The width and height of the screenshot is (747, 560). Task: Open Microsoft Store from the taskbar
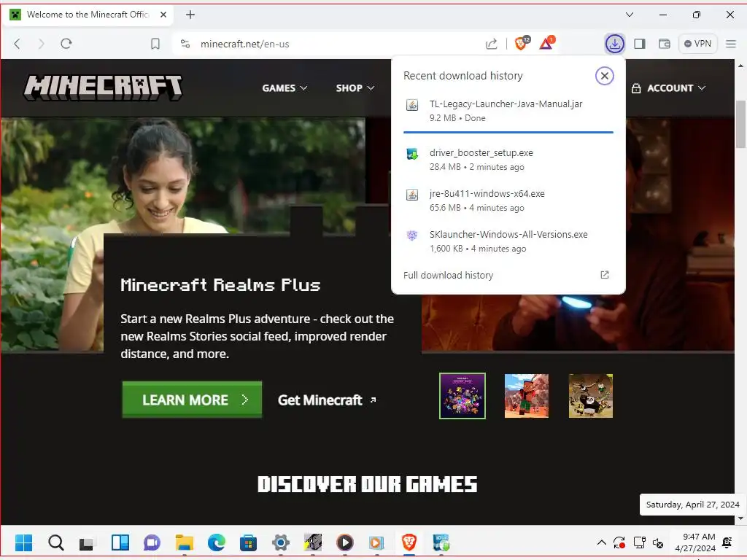(x=248, y=542)
